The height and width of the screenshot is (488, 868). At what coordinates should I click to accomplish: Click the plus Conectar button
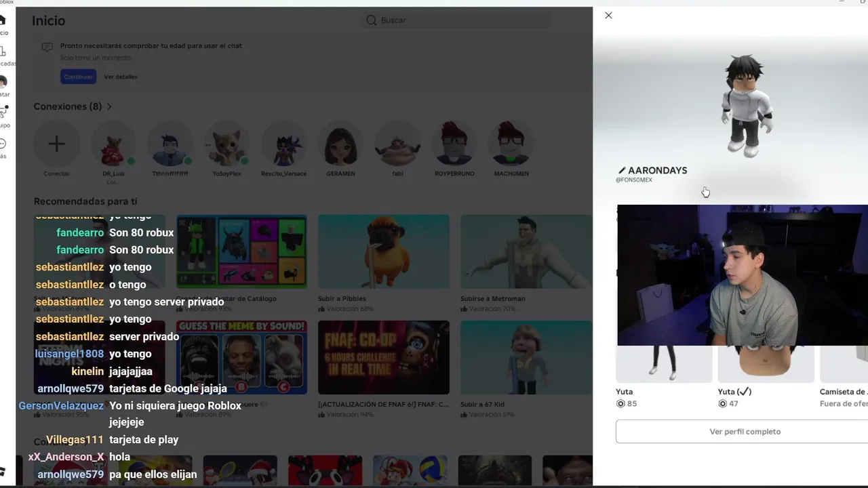pyautogui.click(x=56, y=144)
